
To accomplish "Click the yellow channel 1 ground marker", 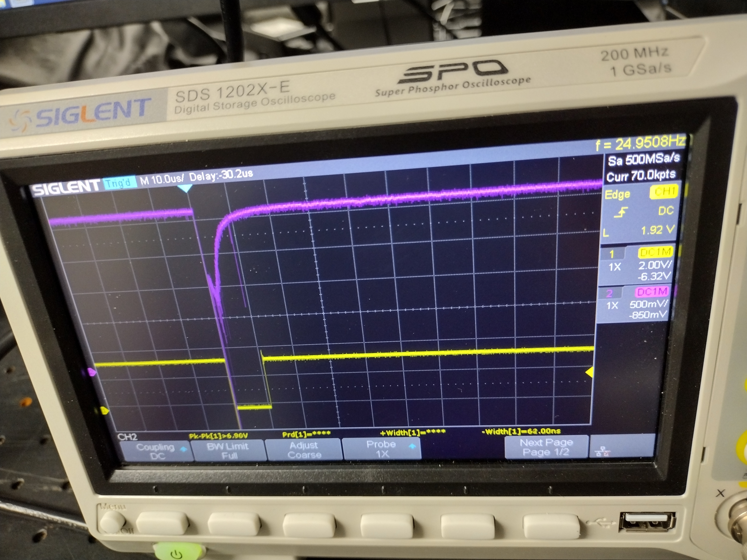I will point(104,411).
